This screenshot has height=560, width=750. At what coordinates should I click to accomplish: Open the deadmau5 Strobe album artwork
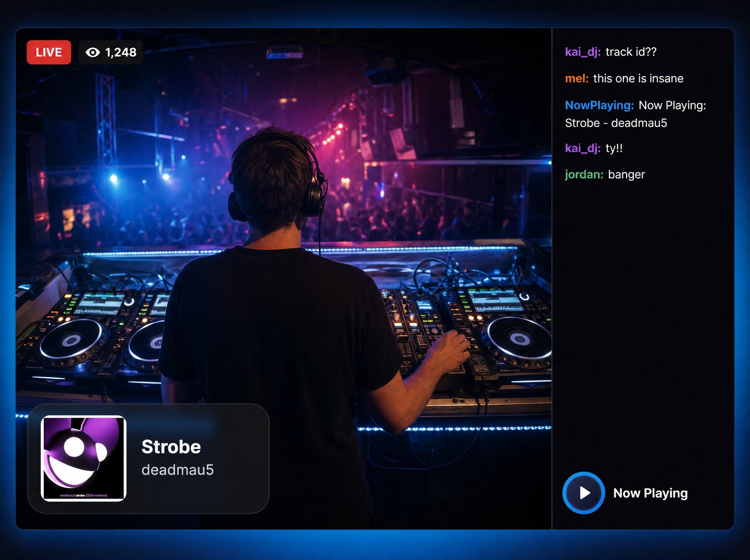(x=84, y=458)
